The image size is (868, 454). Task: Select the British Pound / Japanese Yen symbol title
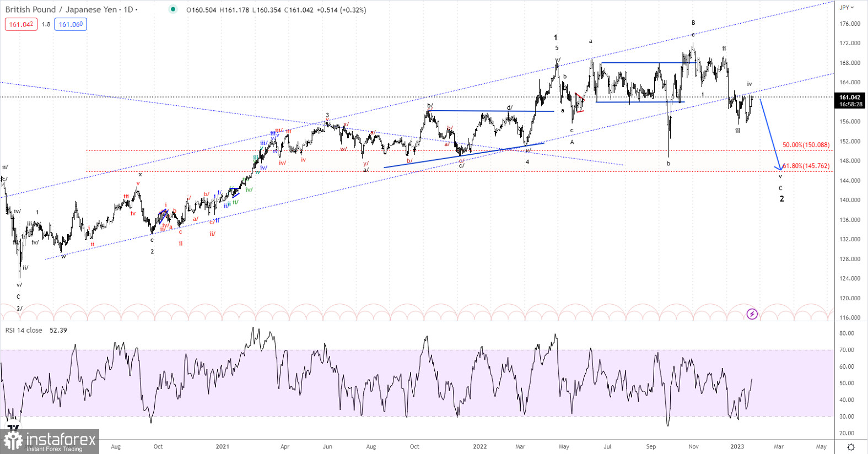(x=60, y=9)
